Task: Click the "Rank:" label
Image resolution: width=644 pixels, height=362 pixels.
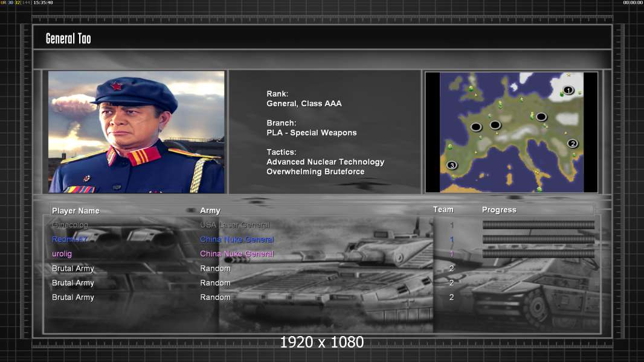Action: coord(277,94)
